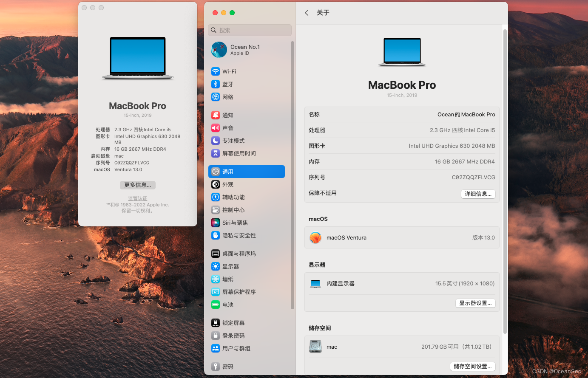Click Login Password (登录密码) lock icon
Image resolution: width=588 pixels, height=378 pixels.
(216, 336)
